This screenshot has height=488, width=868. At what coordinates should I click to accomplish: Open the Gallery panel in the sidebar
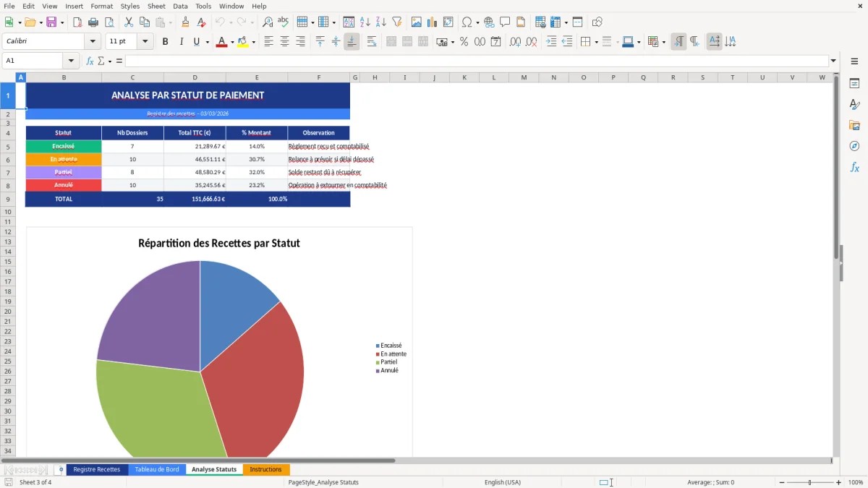click(x=855, y=126)
